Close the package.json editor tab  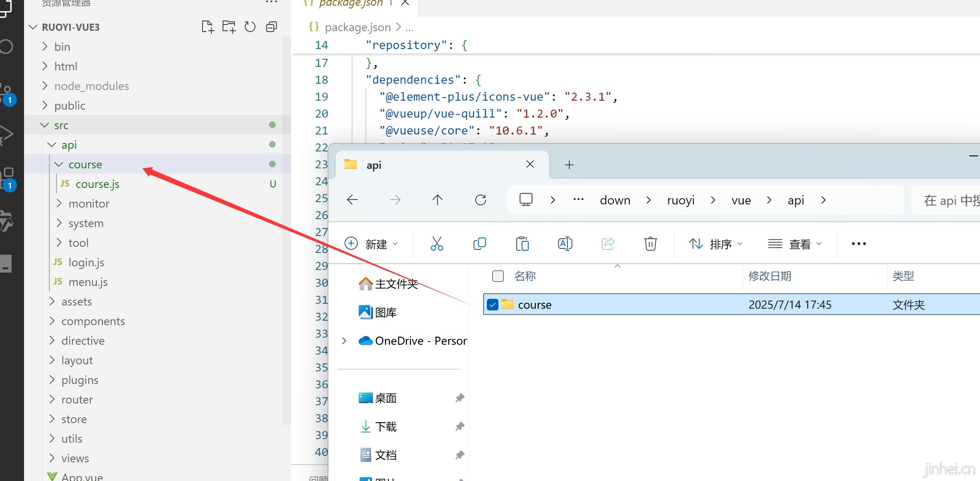405,3
